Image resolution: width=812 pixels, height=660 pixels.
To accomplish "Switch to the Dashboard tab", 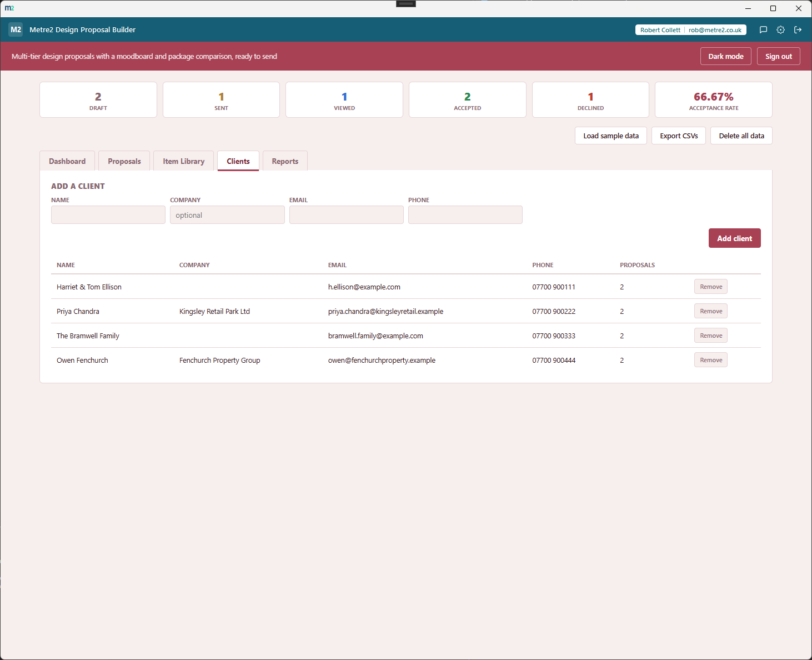I will click(x=67, y=161).
